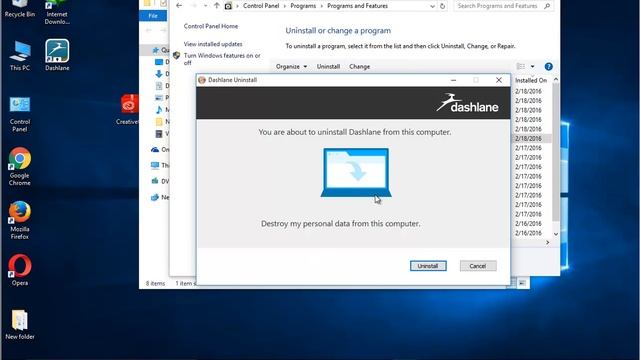Open address bar history dropdown
The height and width of the screenshot is (360, 640).
(432, 6)
